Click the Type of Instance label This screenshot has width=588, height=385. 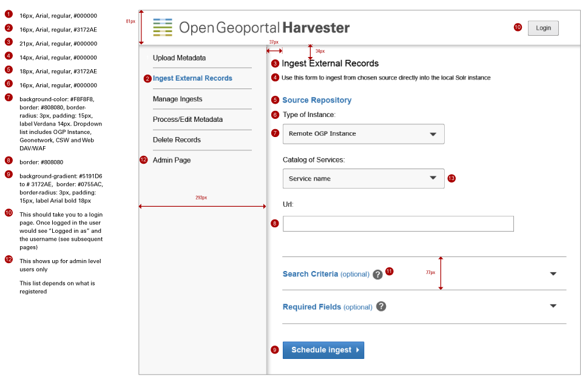pyautogui.click(x=309, y=115)
